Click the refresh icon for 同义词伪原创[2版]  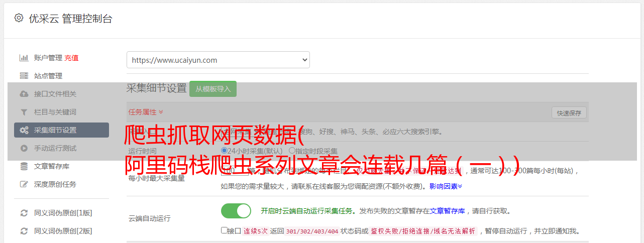[24, 231]
